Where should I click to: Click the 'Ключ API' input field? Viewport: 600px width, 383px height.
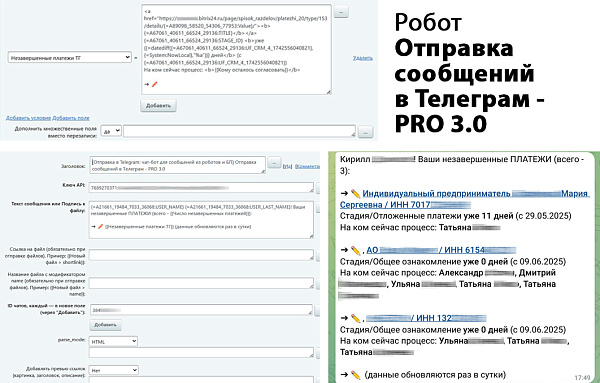click(x=201, y=187)
